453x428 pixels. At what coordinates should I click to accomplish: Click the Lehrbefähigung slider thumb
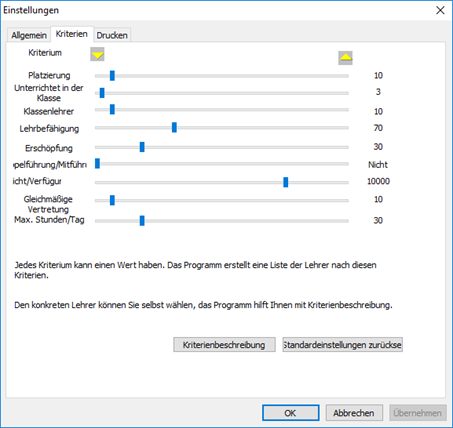[x=174, y=127]
